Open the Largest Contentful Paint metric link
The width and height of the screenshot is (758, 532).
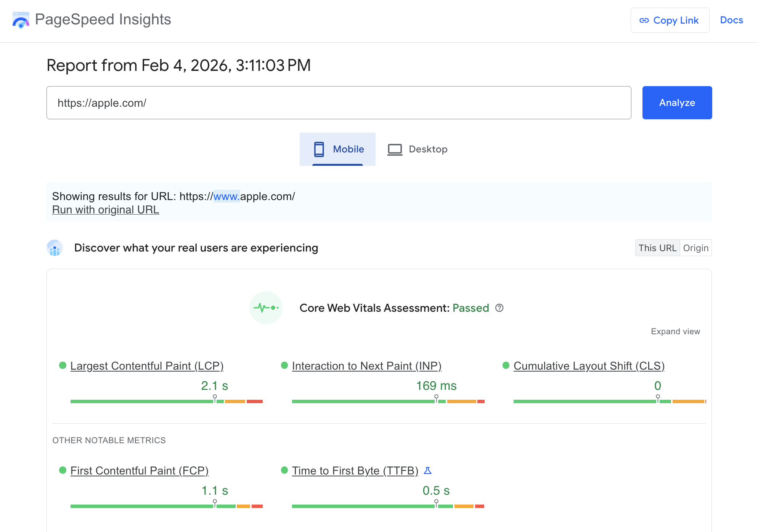click(147, 366)
